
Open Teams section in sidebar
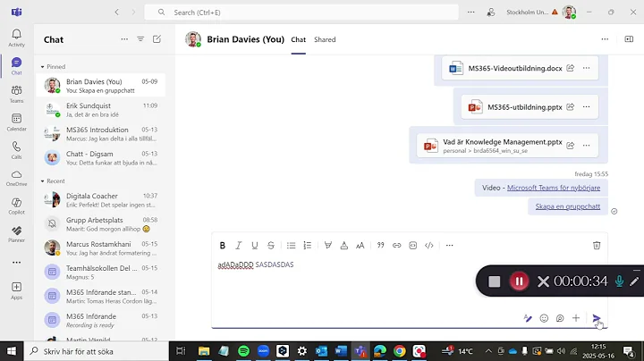point(16,94)
